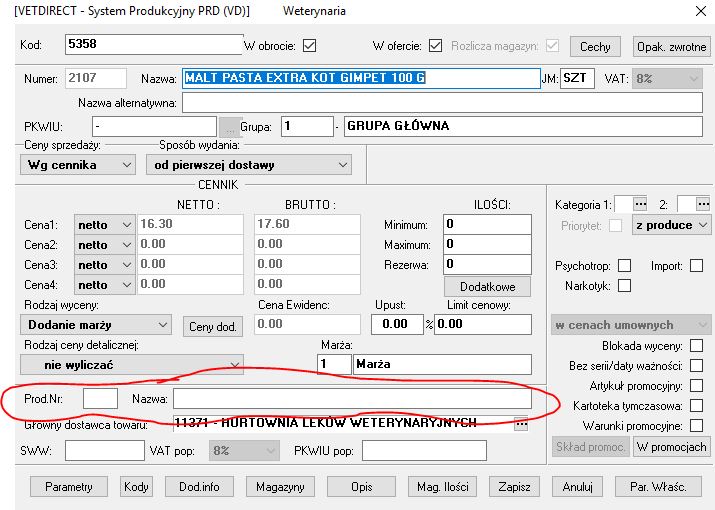Click the ellipsis button beside PKWIU field
715x510 pixels.
pos(229,127)
